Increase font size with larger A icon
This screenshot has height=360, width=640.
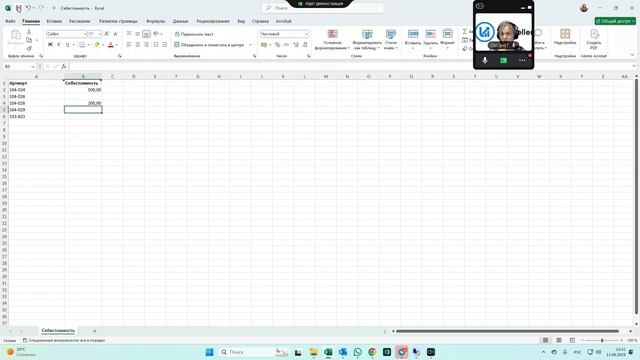[x=107, y=34]
